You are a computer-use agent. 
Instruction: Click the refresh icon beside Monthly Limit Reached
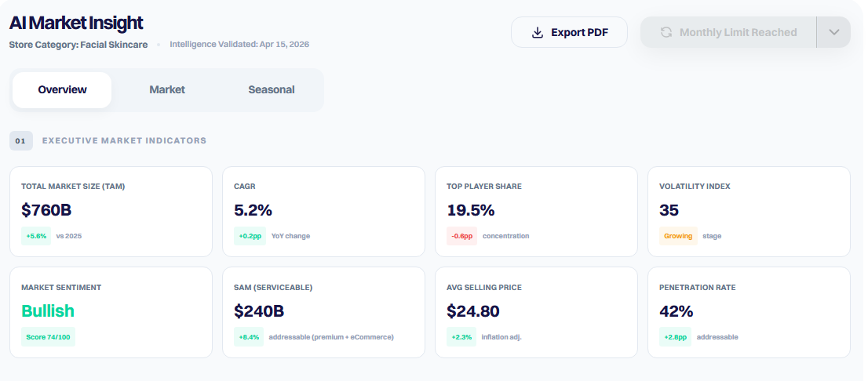click(666, 33)
